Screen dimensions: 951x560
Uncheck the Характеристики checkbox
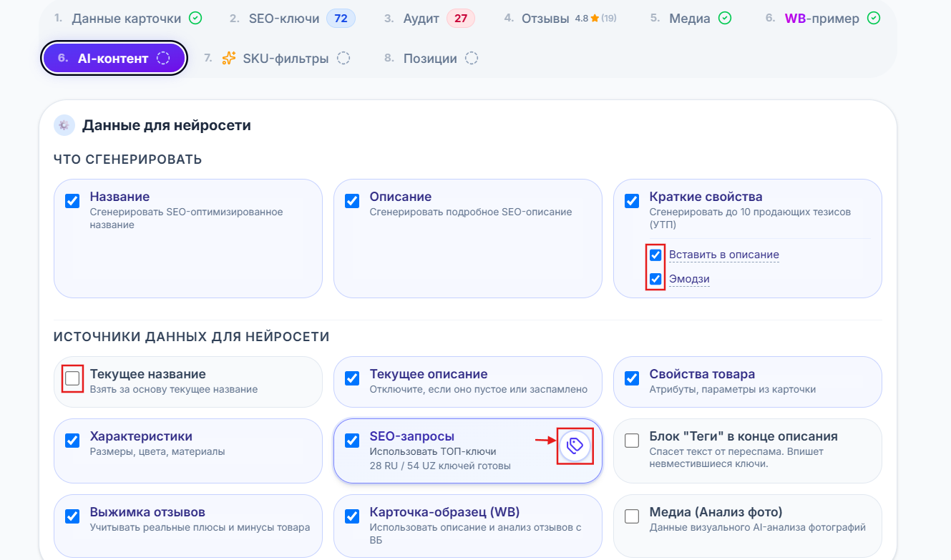tap(72, 441)
